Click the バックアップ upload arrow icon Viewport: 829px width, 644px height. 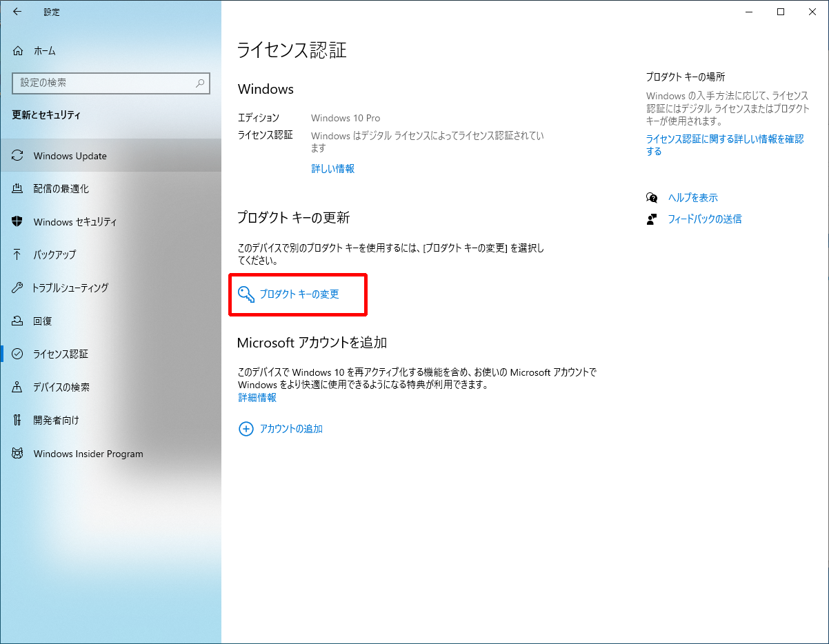(18, 254)
